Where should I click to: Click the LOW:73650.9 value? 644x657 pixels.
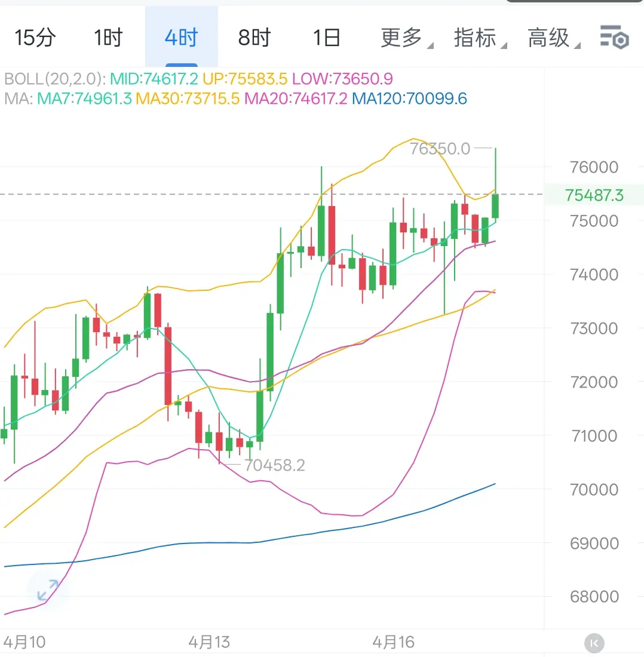342,79
